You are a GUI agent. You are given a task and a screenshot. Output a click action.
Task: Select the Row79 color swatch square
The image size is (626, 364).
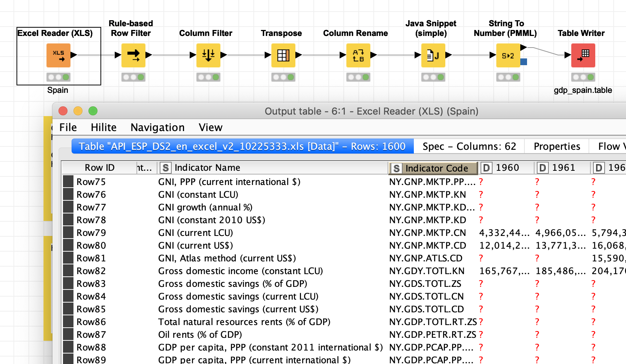pos(68,233)
